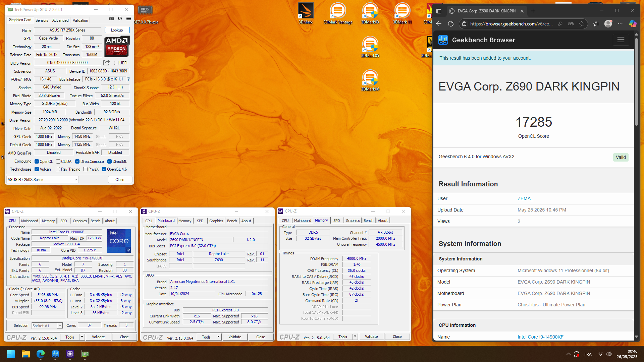Open the Copilot icon in browser

tap(633, 23)
